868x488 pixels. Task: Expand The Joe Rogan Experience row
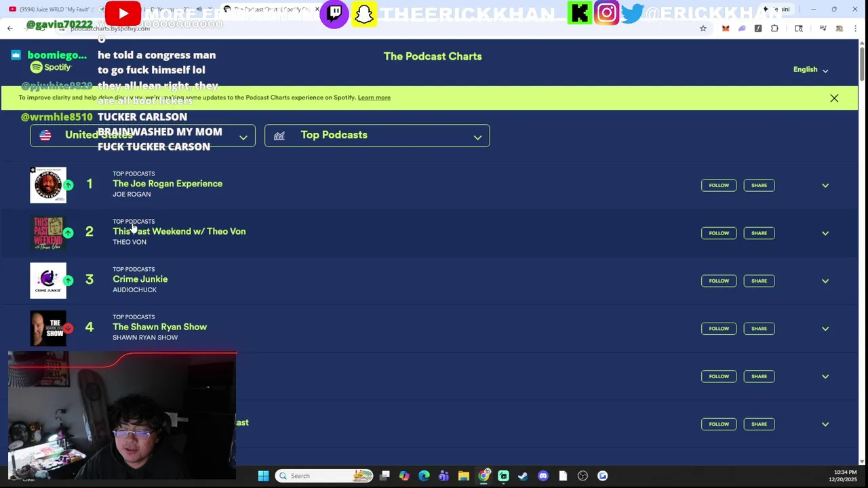click(825, 185)
